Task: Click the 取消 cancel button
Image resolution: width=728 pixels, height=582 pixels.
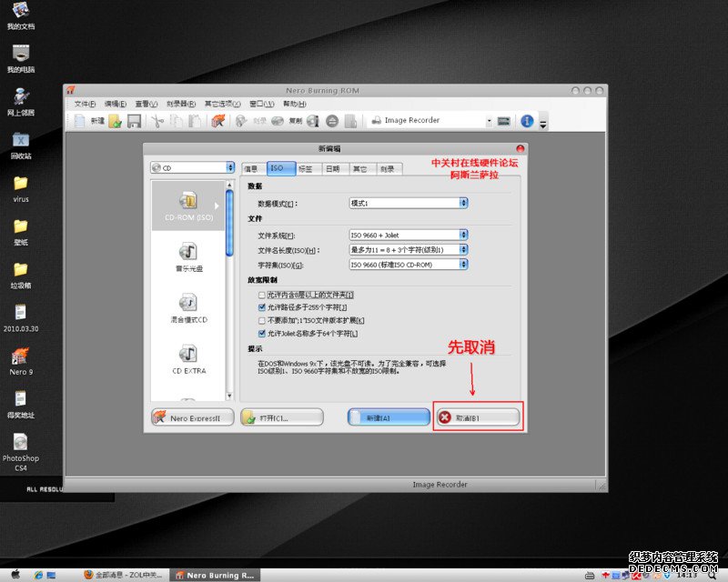Action: click(479, 417)
